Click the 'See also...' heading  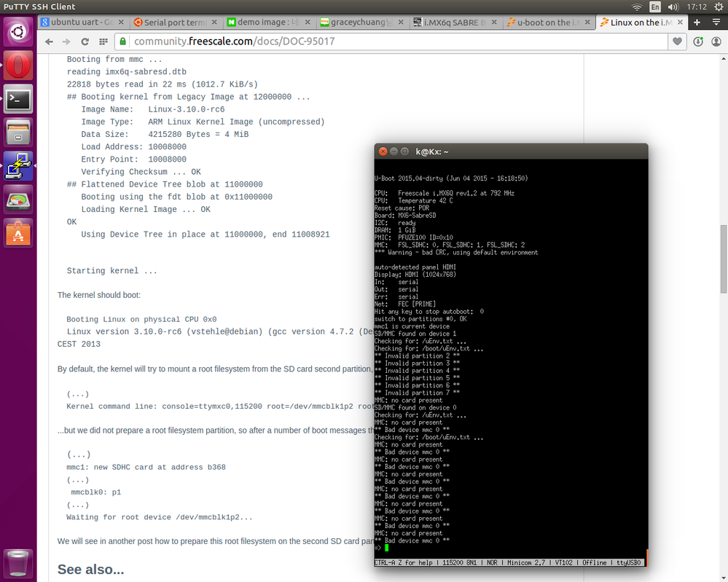pos(90,570)
